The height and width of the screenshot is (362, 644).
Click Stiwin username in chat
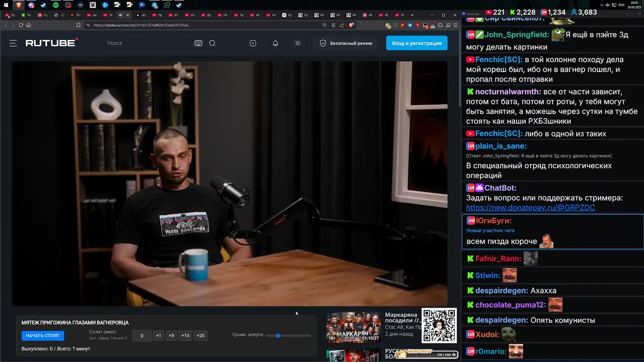point(488,276)
